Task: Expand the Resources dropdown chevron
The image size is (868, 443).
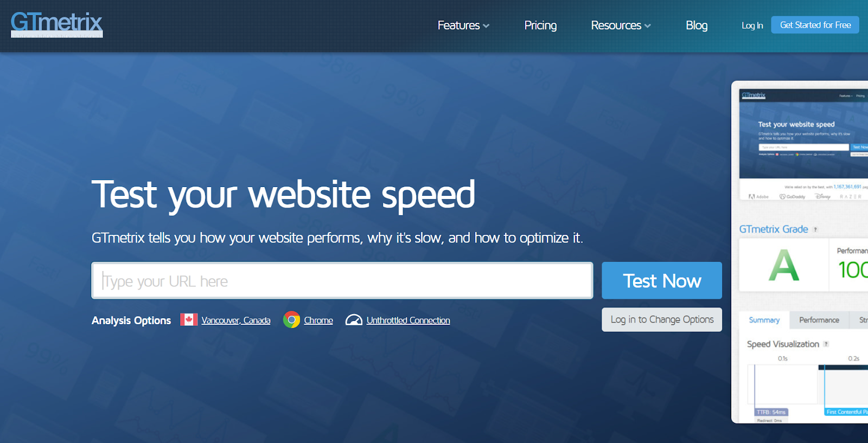Action: click(x=648, y=26)
